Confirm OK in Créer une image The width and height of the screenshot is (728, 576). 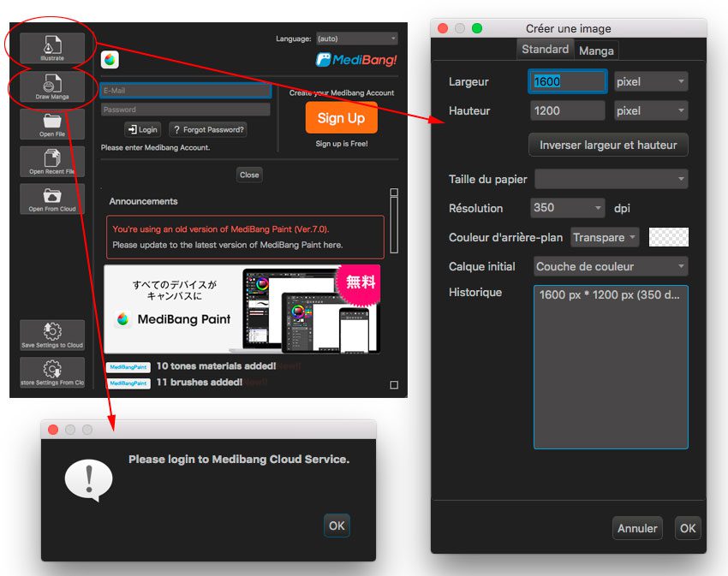click(688, 528)
